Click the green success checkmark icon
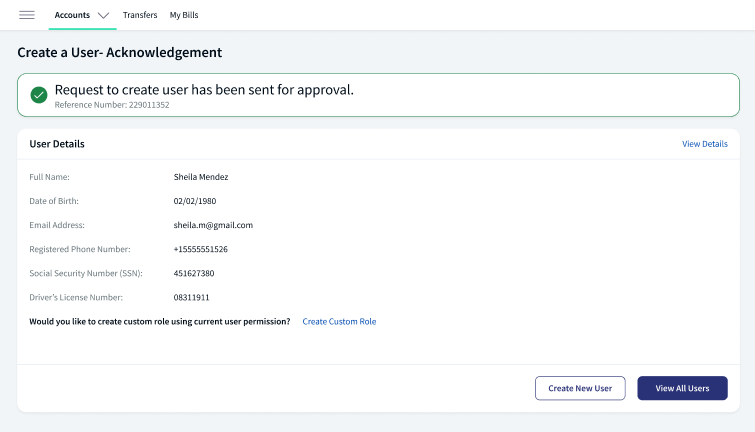The height and width of the screenshot is (432, 755). pos(39,95)
